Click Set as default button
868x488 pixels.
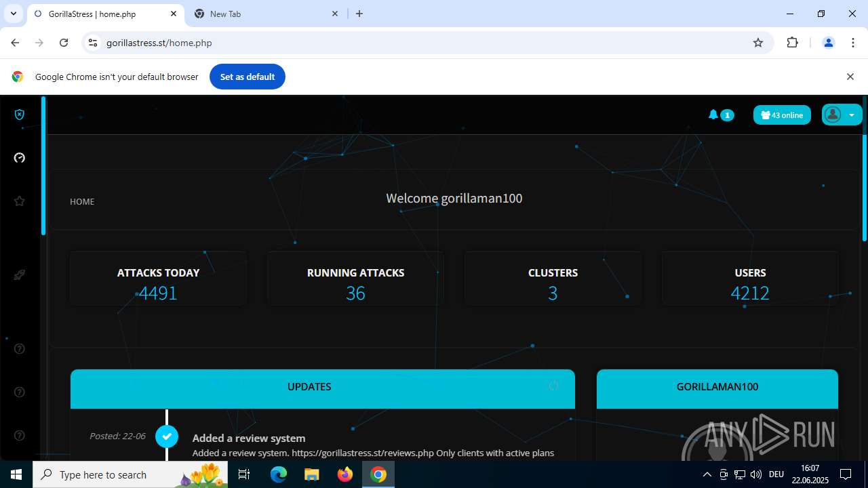tap(248, 77)
